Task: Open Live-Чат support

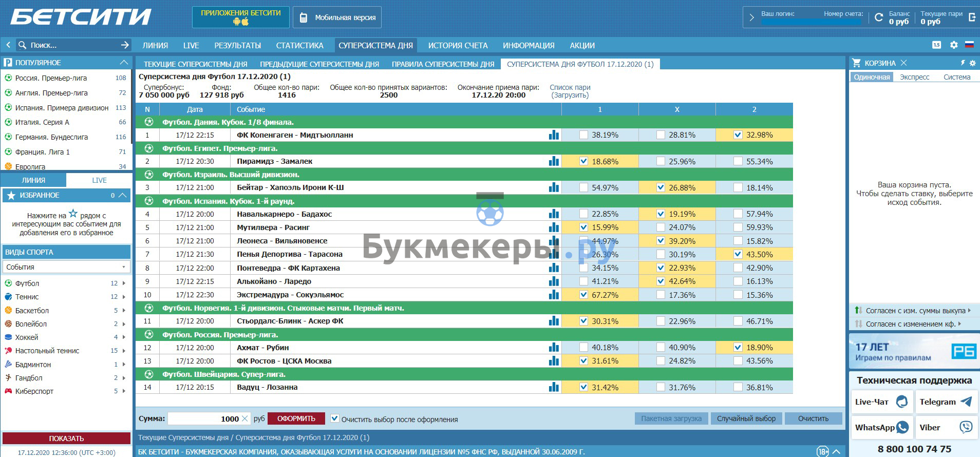Action: click(881, 402)
